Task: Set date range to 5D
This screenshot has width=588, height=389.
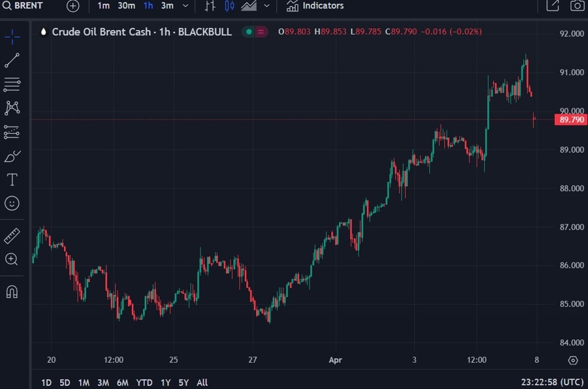Action: point(65,382)
